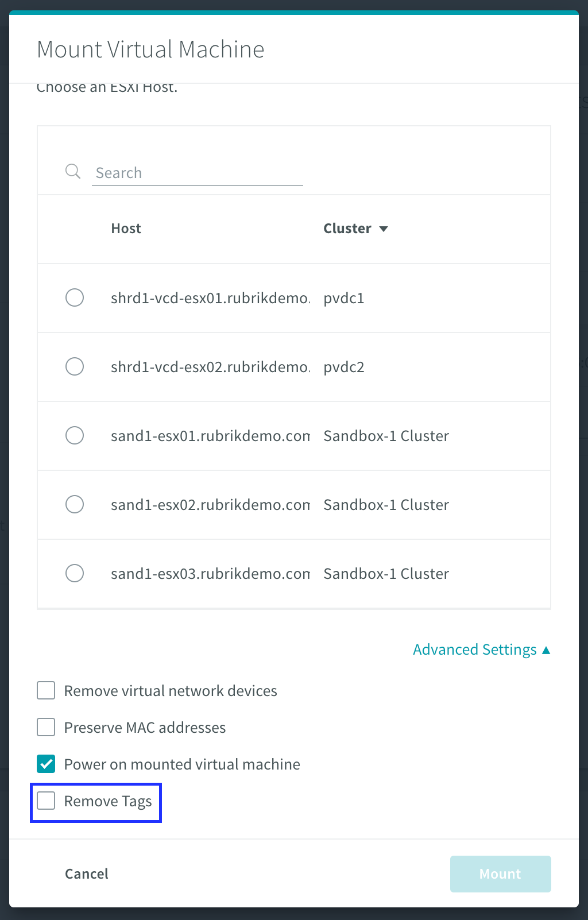Choose sand1-esx02 host radio button
Screen dimensions: 588x920
pyautogui.click(x=75, y=504)
